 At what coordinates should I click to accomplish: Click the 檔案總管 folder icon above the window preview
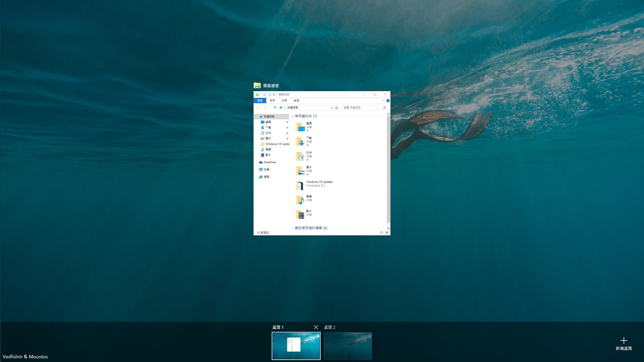click(257, 85)
